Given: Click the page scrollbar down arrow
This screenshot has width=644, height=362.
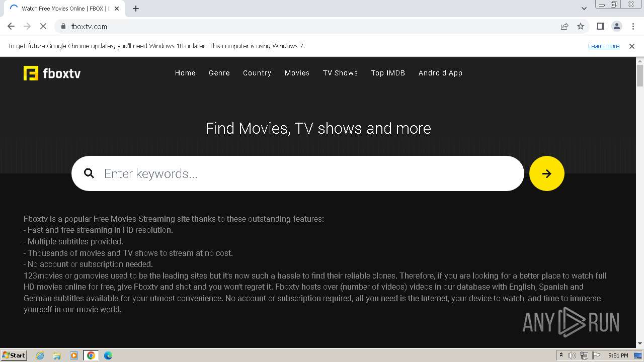Looking at the screenshot, I should tap(640, 344).
